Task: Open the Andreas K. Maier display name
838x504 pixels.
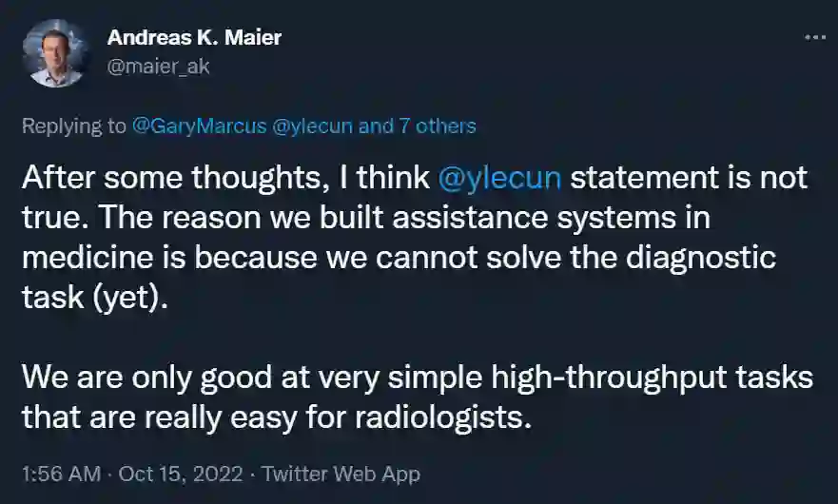Action: pos(194,38)
